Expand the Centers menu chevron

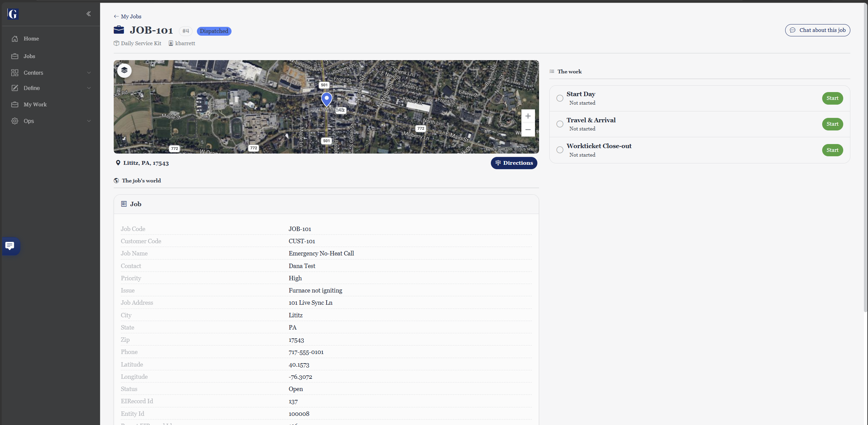(x=89, y=73)
